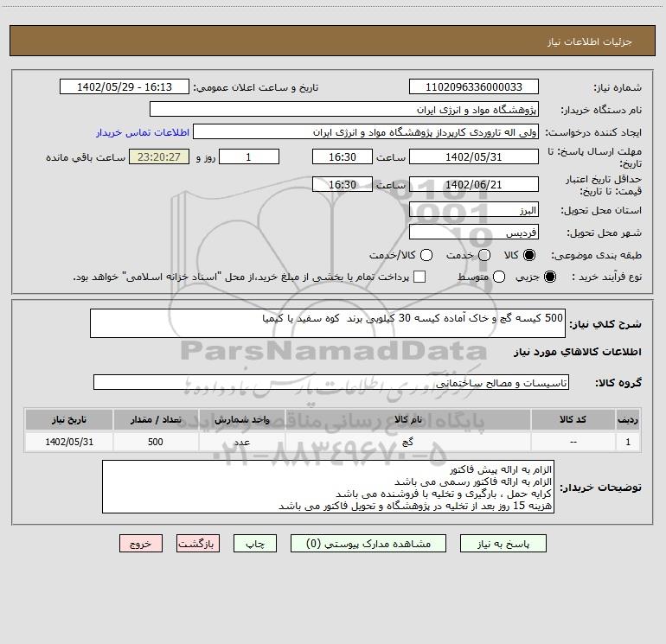666x644 pixels.
Task: Click the price validity date 1402/06/21 field
Action: (x=474, y=184)
